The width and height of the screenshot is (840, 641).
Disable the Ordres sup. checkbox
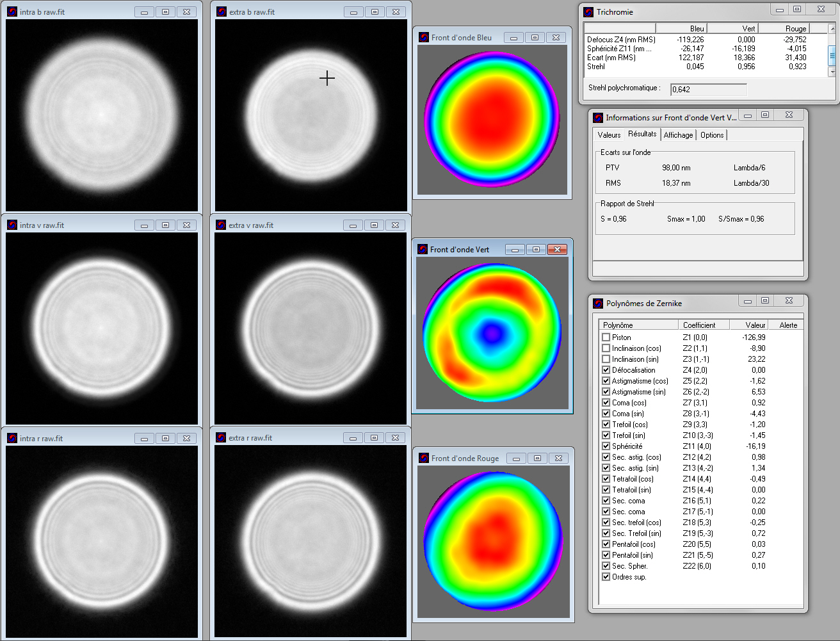(606, 576)
